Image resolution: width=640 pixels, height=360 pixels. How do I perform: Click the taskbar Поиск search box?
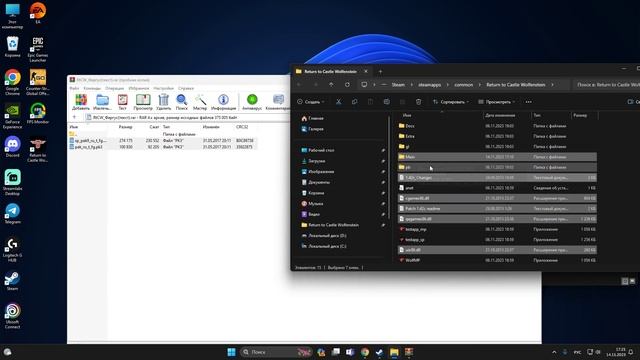[x=276, y=352]
